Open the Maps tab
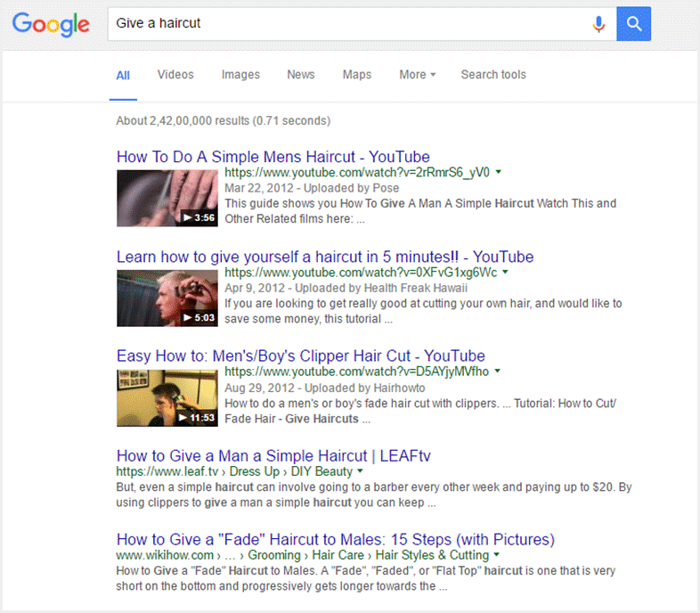This screenshot has height=613, width=700. 357,75
